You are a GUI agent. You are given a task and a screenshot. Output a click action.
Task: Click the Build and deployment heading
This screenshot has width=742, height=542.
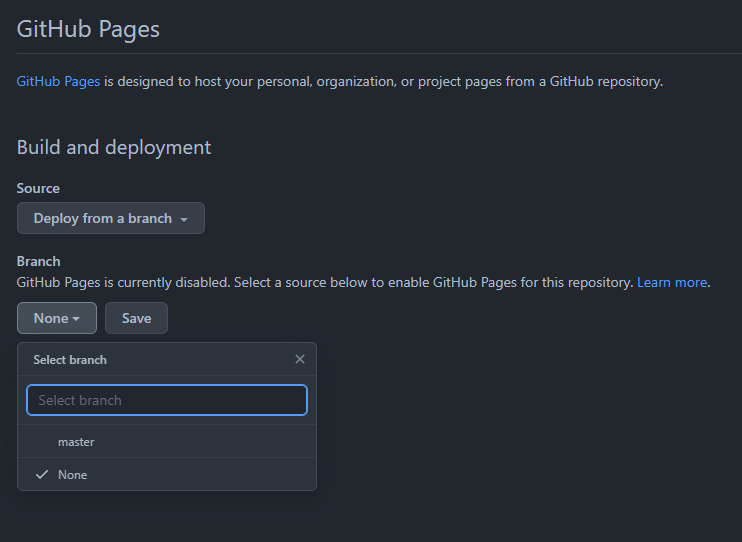(114, 147)
